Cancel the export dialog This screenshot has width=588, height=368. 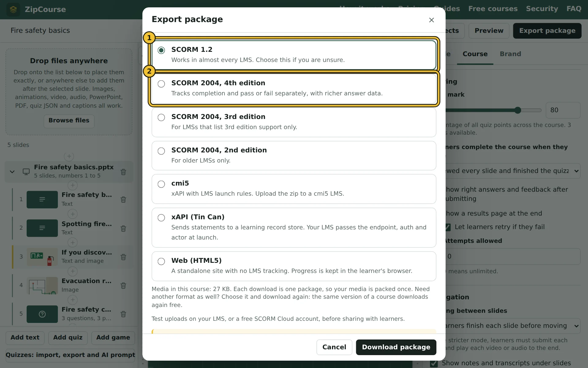[x=334, y=347]
